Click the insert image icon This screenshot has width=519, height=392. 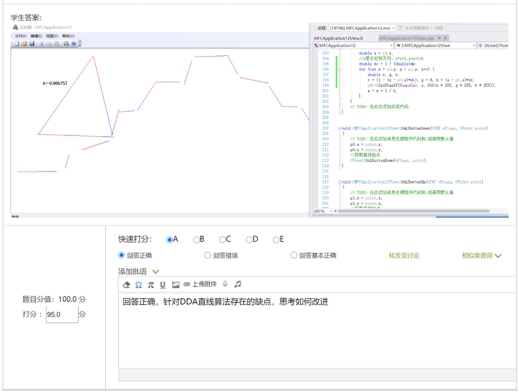coord(175,285)
